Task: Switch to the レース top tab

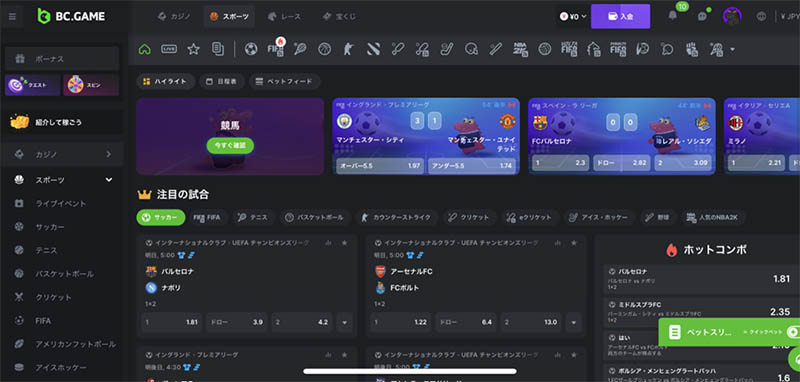Action: 284,16
